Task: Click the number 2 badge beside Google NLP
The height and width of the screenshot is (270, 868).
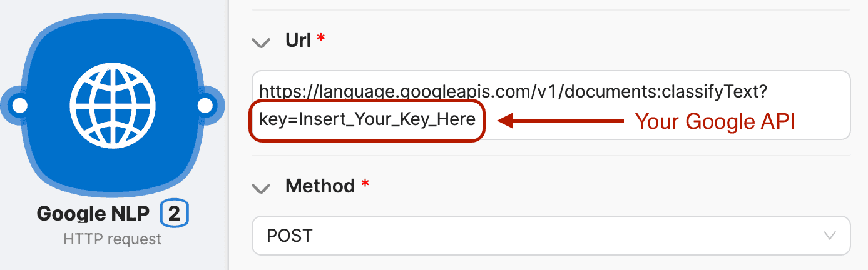Action: click(175, 214)
